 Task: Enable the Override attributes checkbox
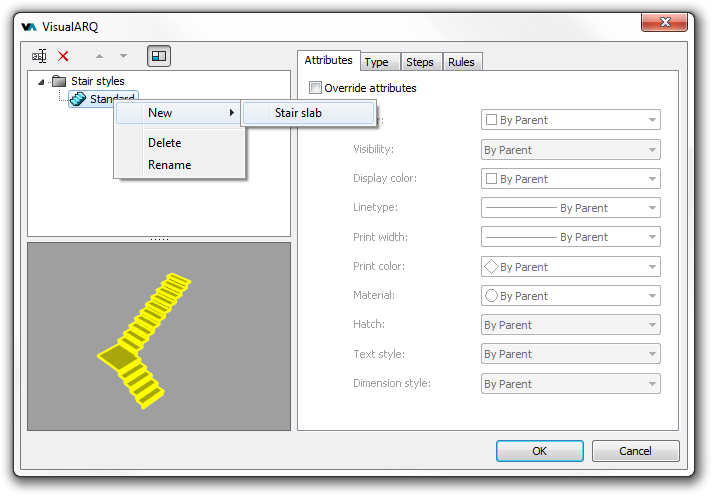[x=316, y=88]
